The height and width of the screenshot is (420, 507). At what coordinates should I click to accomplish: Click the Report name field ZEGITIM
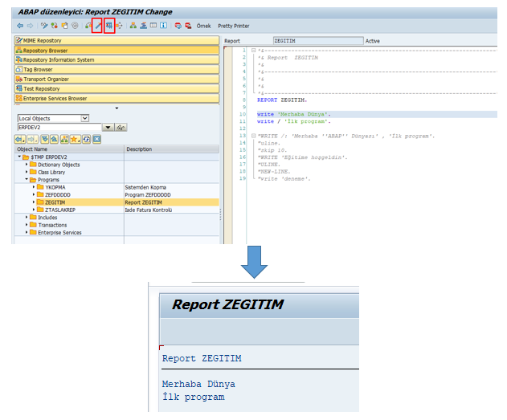[x=313, y=40]
